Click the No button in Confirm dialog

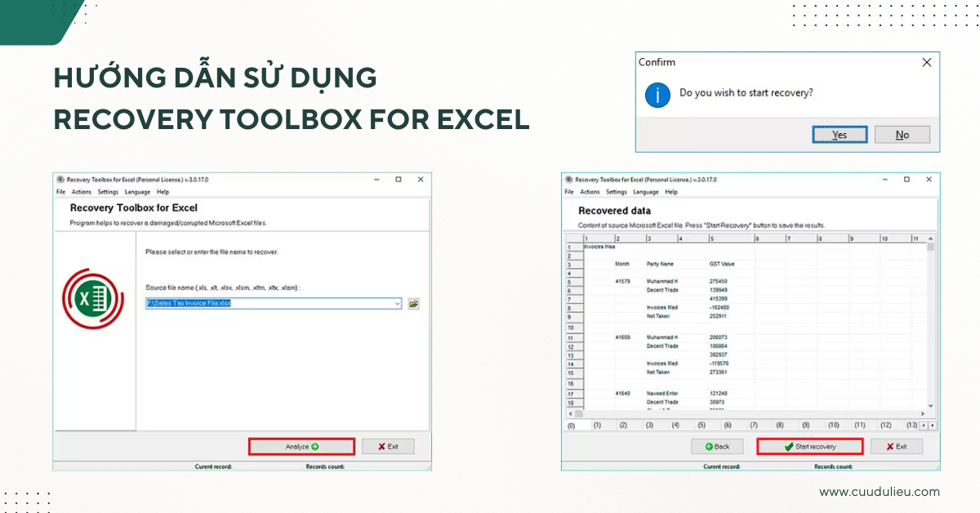pos(902,134)
